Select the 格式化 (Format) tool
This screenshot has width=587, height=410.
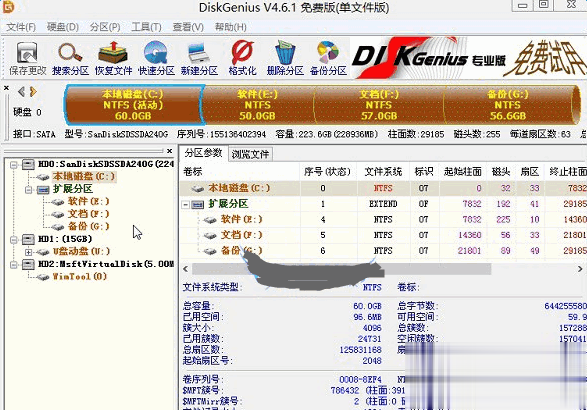(x=242, y=58)
